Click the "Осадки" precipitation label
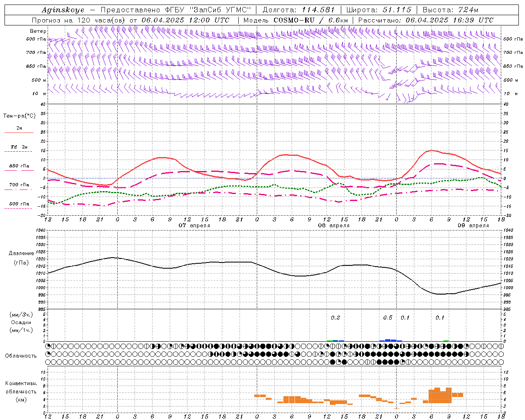 21,322
